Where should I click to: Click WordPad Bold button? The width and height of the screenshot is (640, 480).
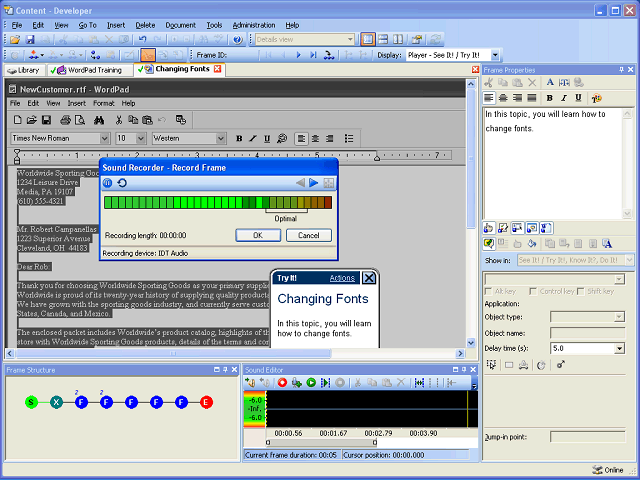[239, 138]
